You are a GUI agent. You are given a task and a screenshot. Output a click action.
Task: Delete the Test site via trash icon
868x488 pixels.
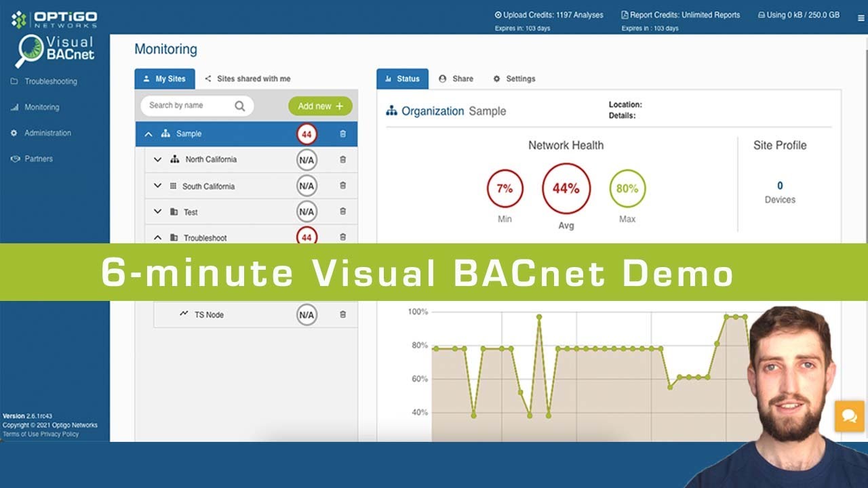click(342, 211)
